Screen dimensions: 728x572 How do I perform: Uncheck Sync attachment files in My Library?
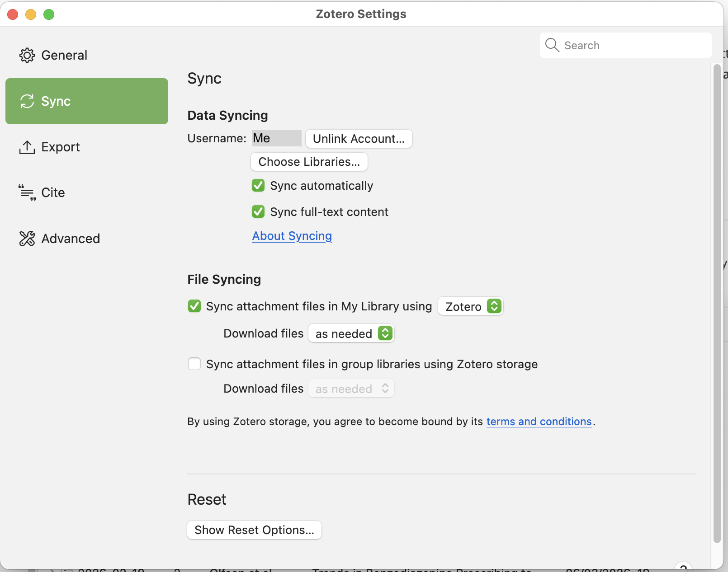194,306
